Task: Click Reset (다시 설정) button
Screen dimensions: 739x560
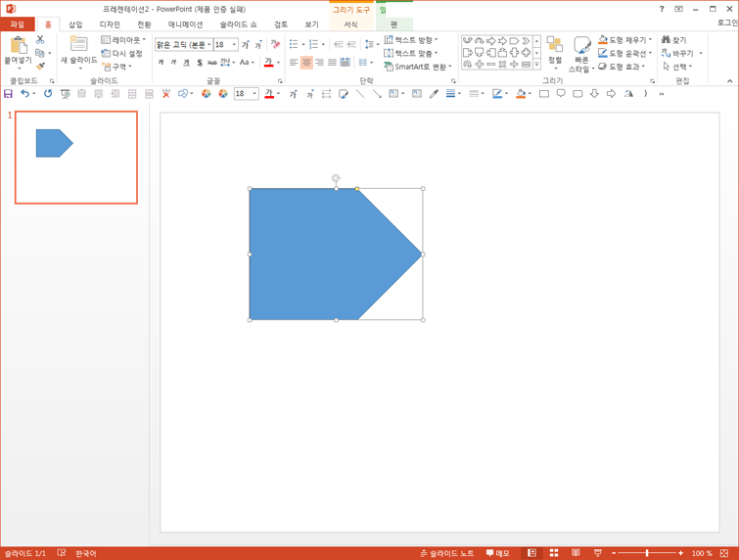Action: (122, 53)
